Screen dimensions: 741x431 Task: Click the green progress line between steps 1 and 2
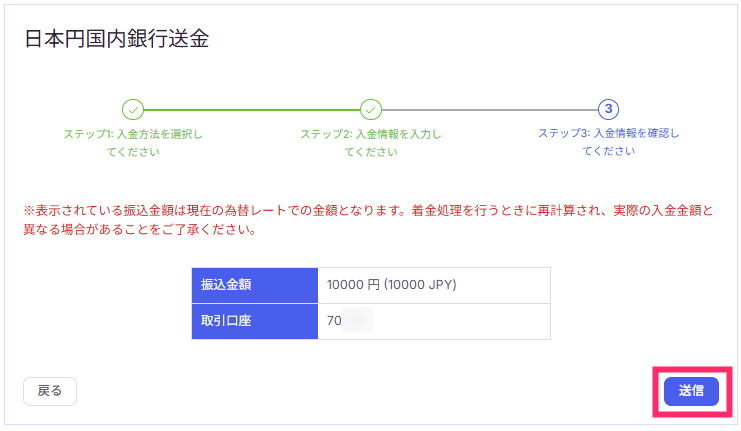252,110
